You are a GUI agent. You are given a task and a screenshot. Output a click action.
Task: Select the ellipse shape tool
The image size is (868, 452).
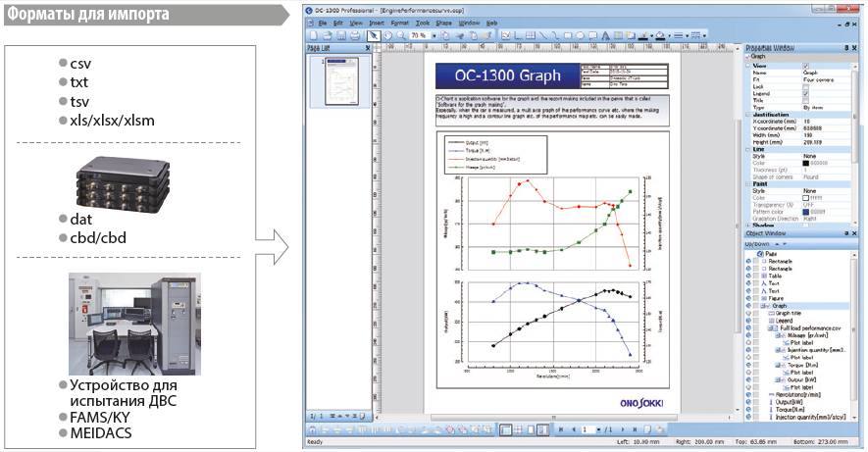[x=581, y=36]
